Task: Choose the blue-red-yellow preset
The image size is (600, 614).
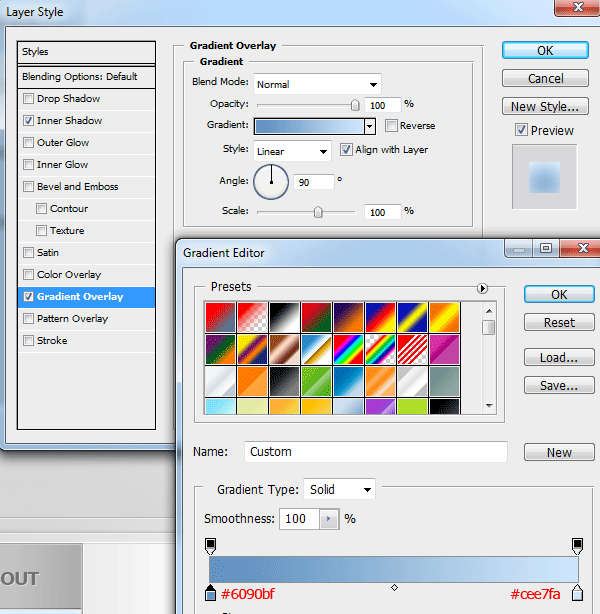Action: pyautogui.click(x=380, y=318)
